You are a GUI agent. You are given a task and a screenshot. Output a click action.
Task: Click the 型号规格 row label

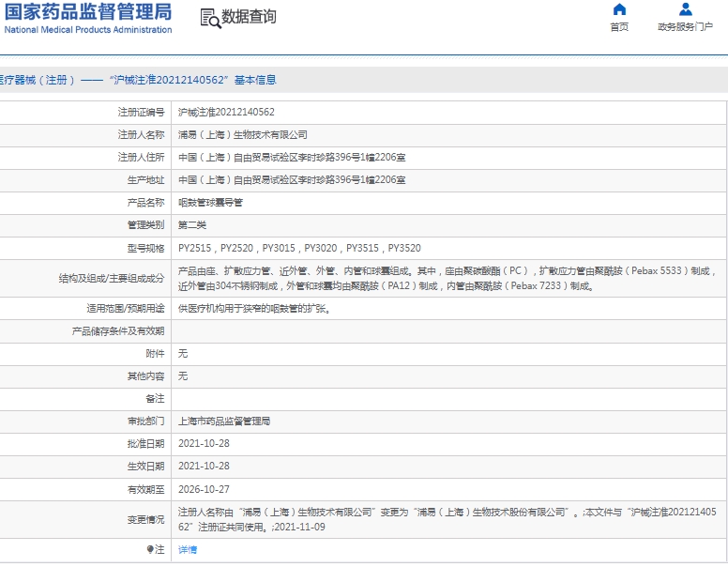point(145,248)
